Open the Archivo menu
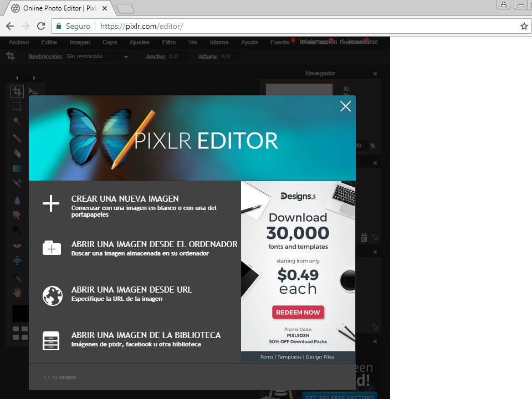 [19, 42]
